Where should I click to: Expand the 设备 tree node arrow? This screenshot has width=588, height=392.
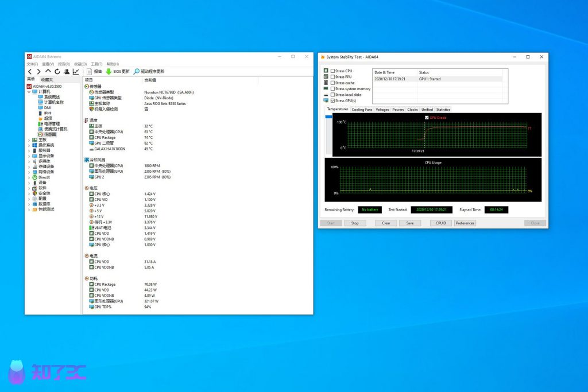pos(29,183)
